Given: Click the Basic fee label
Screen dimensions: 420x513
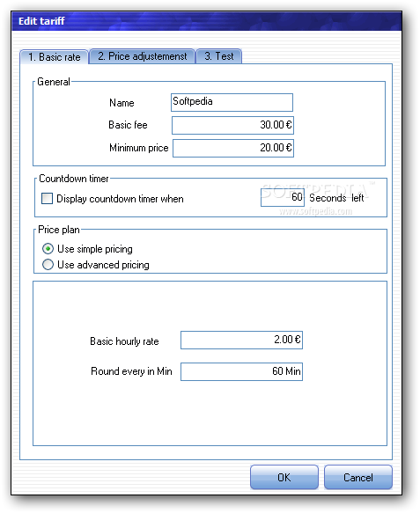Looking at the screenshot, I should tap(128, 125).
